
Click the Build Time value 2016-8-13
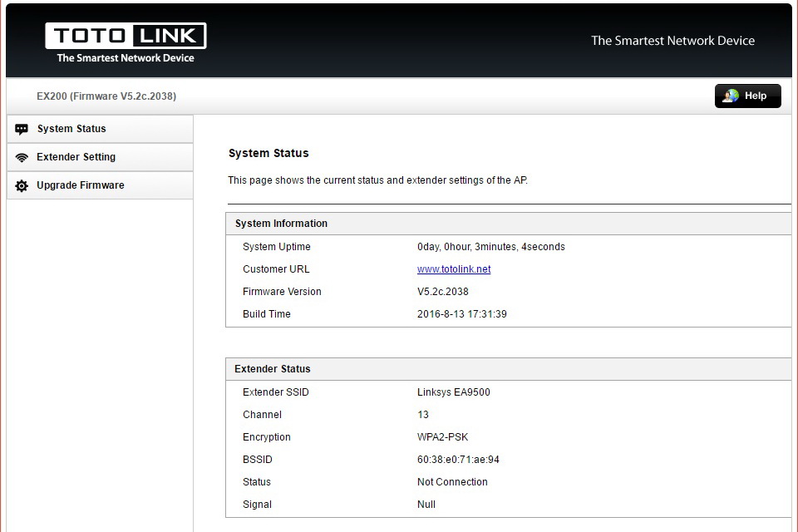tap(462, 314)
